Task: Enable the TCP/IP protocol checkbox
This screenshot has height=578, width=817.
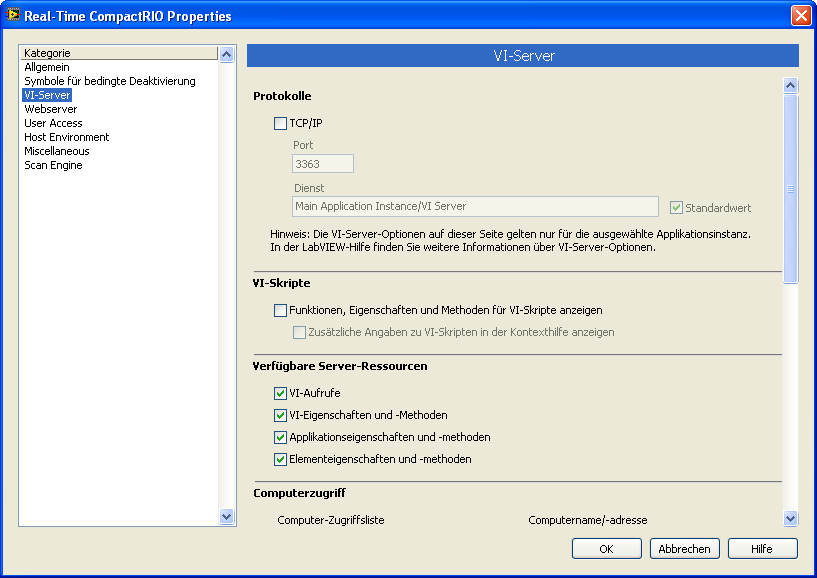Action: 280,123
